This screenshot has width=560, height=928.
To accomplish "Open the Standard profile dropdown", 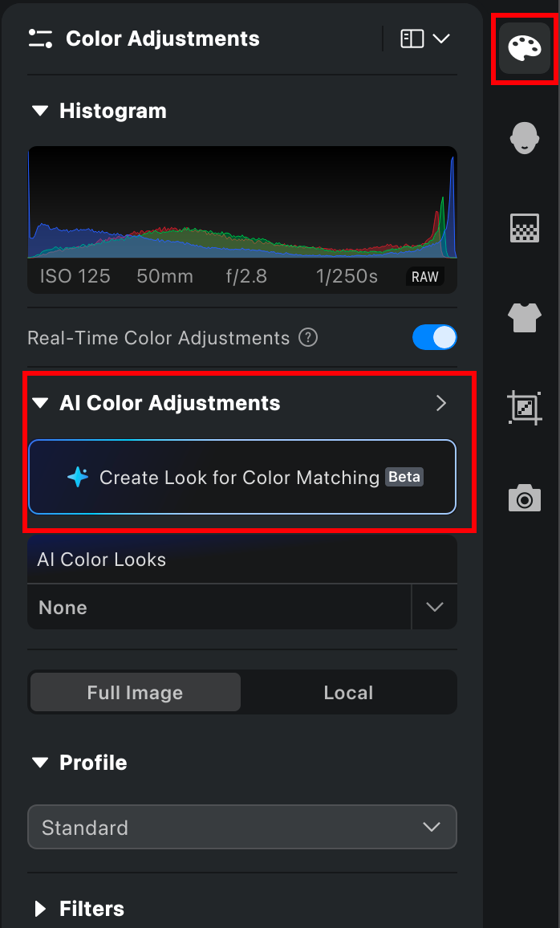I will click(x=242, y=828).
